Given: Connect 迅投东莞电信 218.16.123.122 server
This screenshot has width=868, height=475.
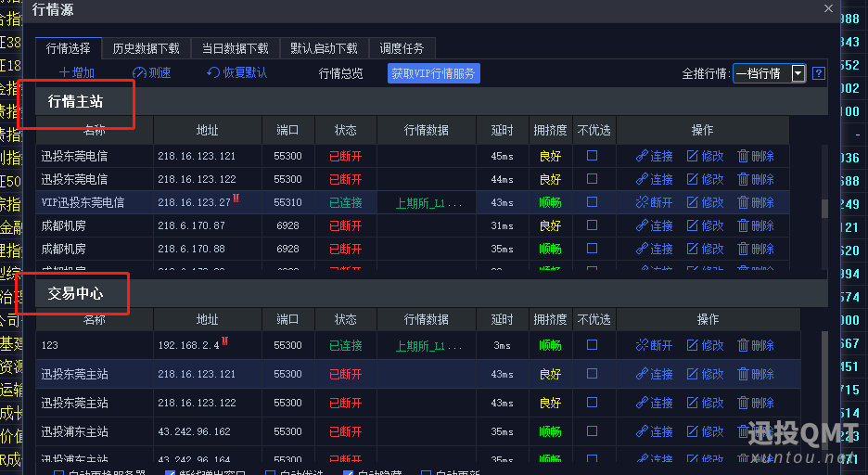Looking at the screenshot, I should pos(655,179).
